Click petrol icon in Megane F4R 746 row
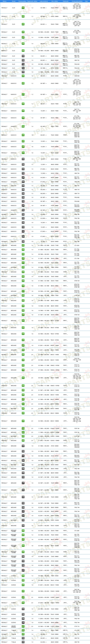 pos(23,436)
